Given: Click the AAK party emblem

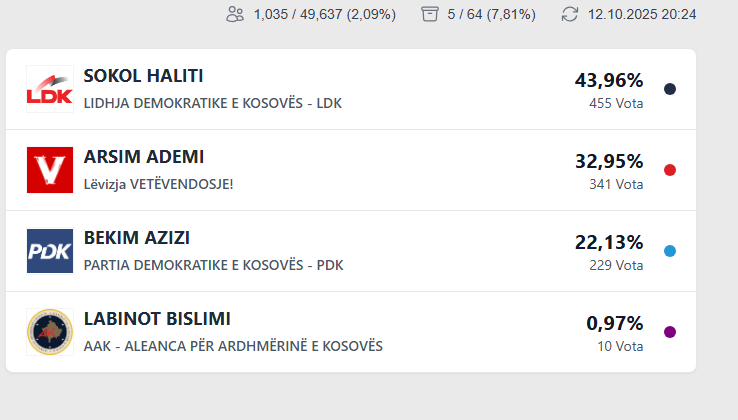Looking at the screenshot, I should click(49, 332).
